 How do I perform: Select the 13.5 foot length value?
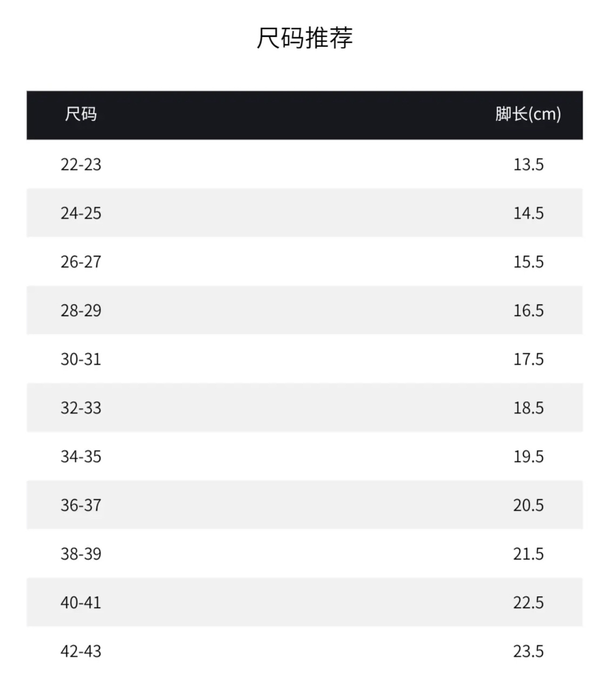pyautogui.click(x=528, y=165)
